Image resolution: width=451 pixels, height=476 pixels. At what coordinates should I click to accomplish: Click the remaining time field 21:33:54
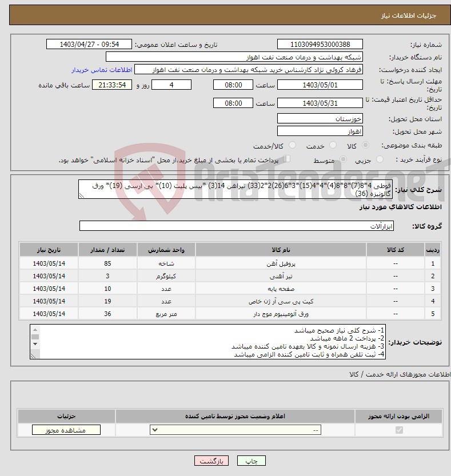pos(112,85)
